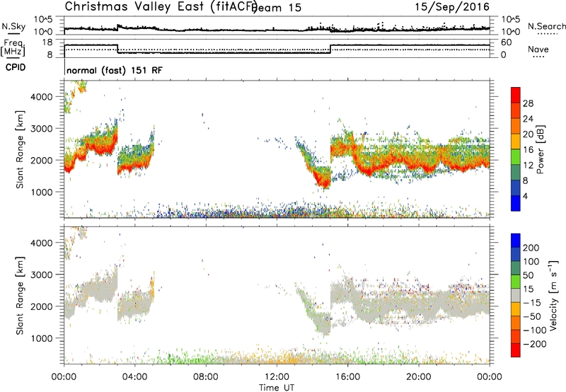Click the gray segment of velocity color bar

coord(516,295)
